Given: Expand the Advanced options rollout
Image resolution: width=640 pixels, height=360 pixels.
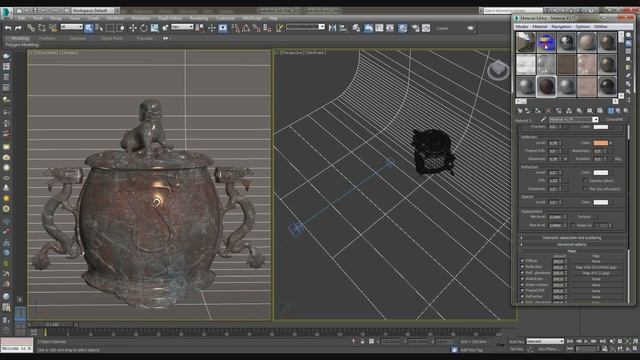Looking at the screenshot, I should (572, 244).
